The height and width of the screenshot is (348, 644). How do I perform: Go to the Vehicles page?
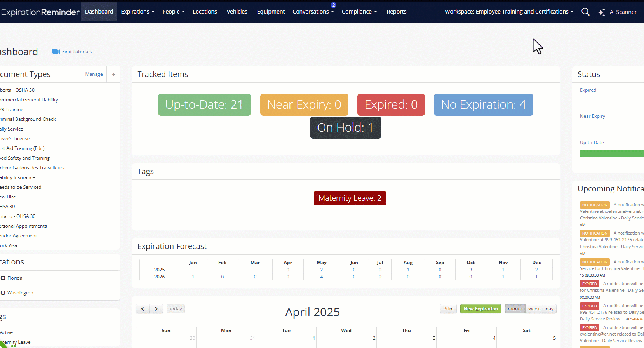(x=237, y=12)
